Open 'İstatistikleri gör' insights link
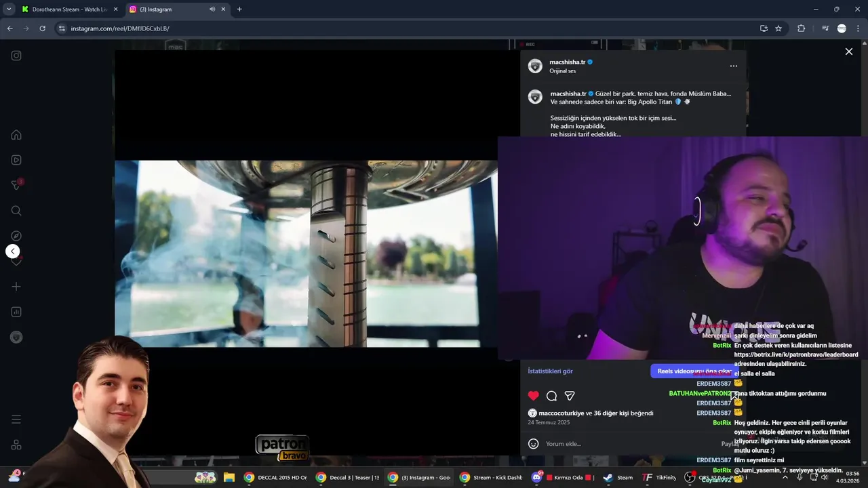Screen dimensions: 868x488 (x=551, y=371)
